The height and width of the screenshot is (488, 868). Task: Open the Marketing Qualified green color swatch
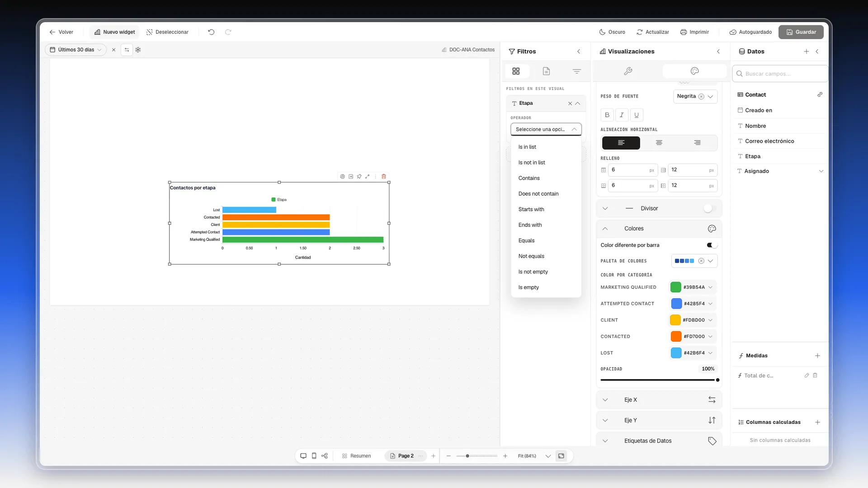point(676,287)
